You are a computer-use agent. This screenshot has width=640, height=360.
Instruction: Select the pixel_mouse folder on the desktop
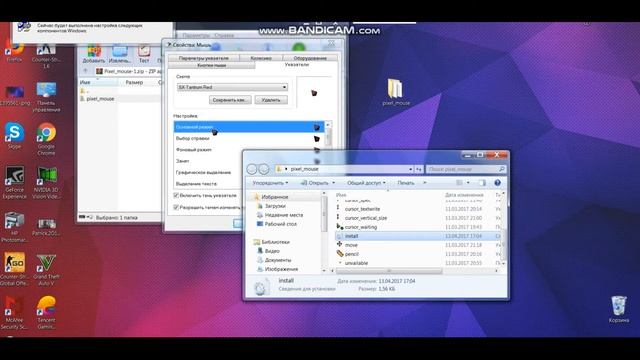(x=396, y=92)
